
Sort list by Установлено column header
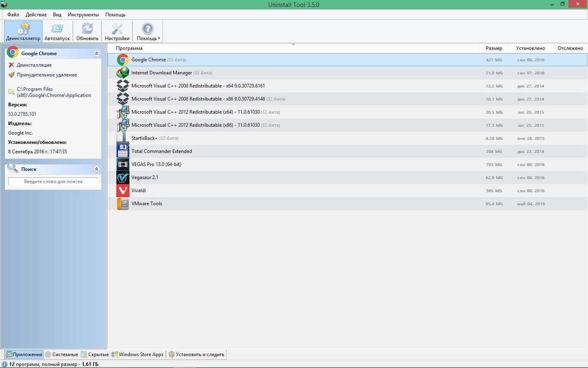[x=530, y=48]
